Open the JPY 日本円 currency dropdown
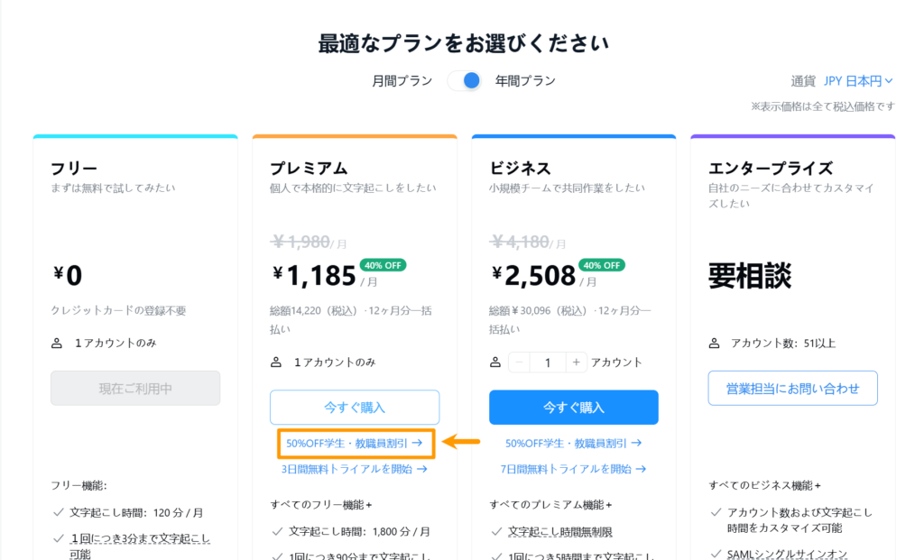Image resolution: width=924 pixels, height=560 pixels. pos(857,81)
